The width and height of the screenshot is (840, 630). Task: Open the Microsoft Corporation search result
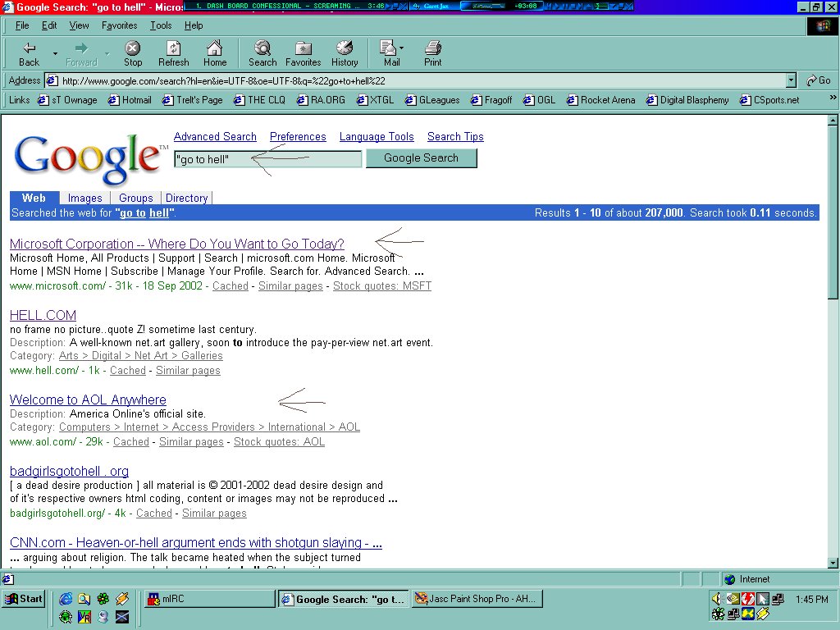(177, 244)
